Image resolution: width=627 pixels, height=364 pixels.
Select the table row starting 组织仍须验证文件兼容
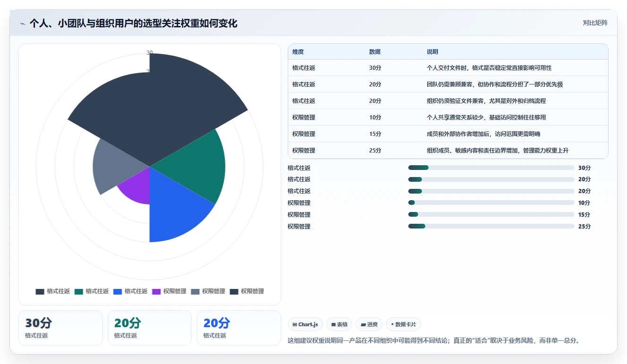(448, 101)
